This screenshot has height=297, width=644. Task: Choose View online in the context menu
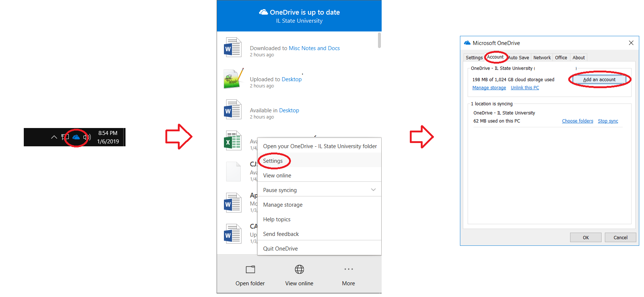point(319,175)
